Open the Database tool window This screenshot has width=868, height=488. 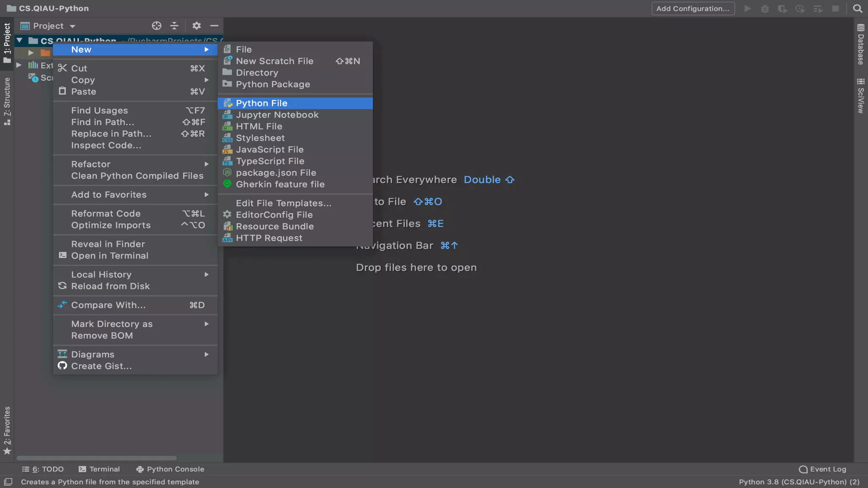click(860, 44)
